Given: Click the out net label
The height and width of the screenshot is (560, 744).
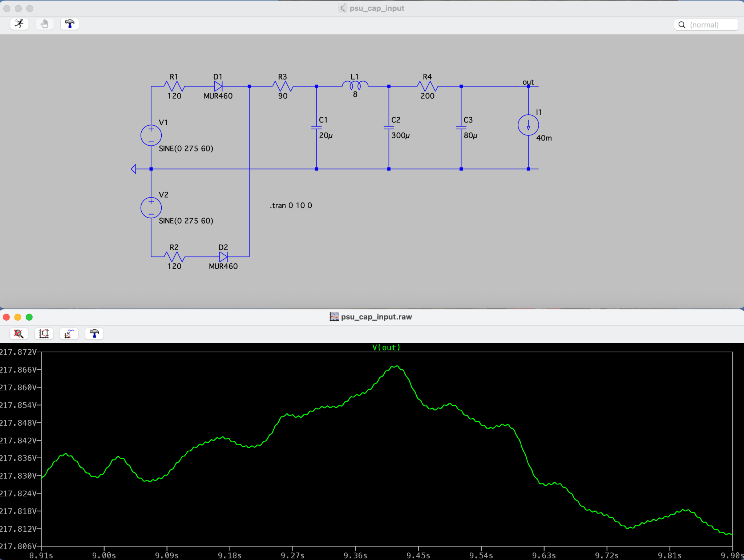Looking at the screenshot, I should 528,82.
